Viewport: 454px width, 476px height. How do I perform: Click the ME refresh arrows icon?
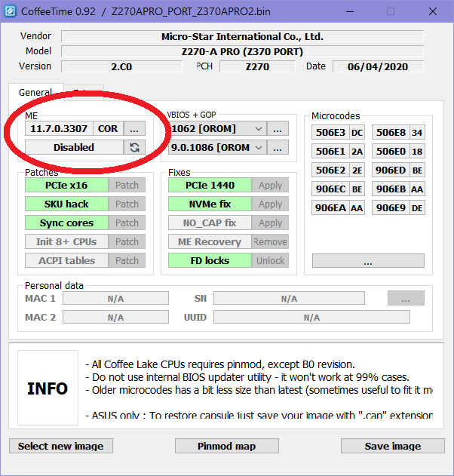click(134, 148)
